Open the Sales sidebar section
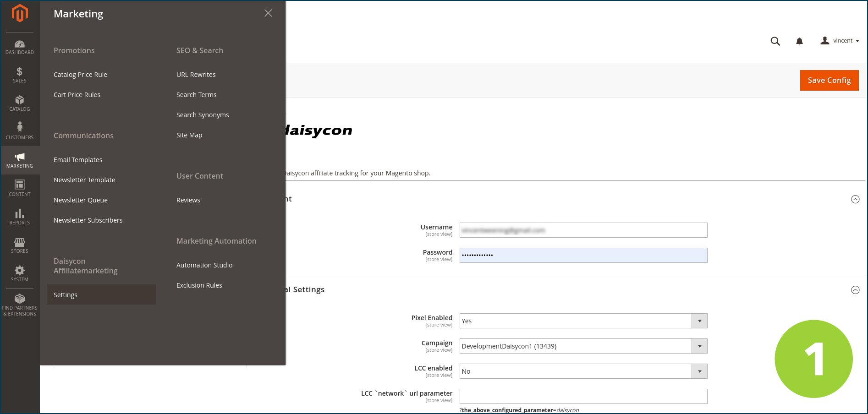 point(20,75)
